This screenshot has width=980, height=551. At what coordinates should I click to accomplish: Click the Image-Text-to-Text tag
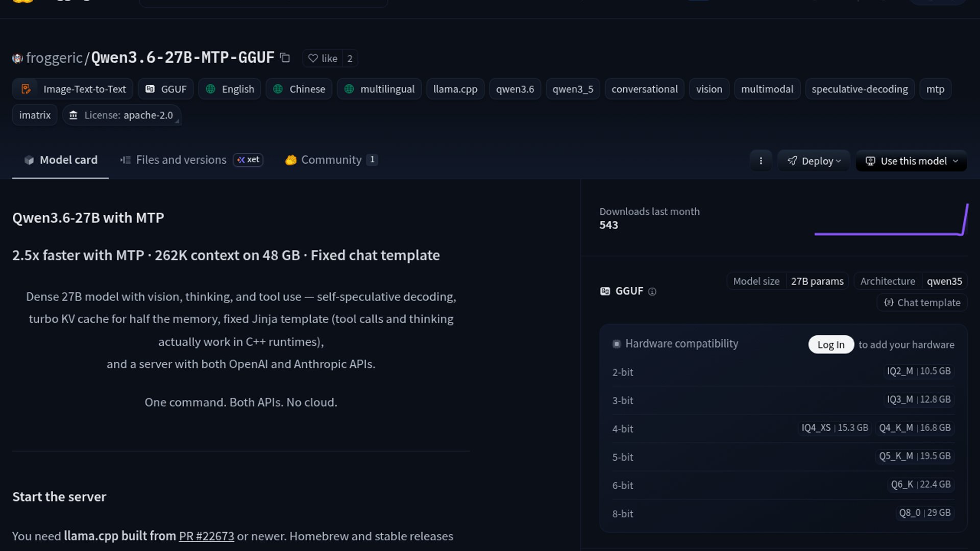[x=73, y=89]
